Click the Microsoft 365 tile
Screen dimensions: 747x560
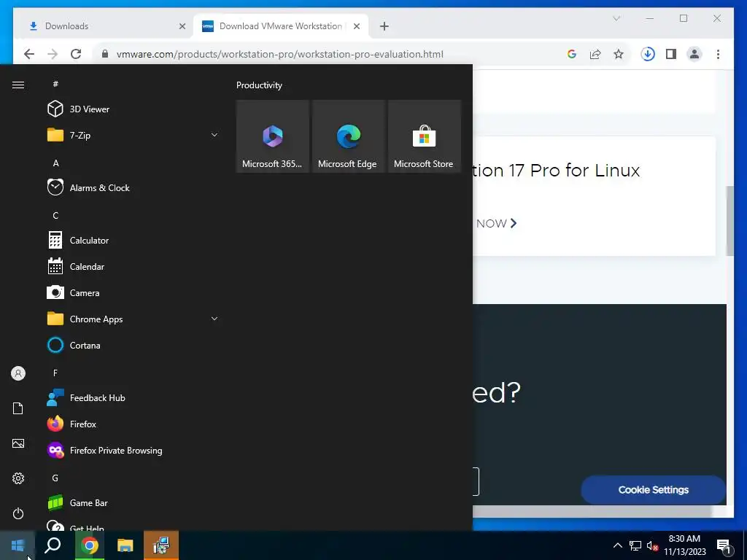click(x=273, y=136)
